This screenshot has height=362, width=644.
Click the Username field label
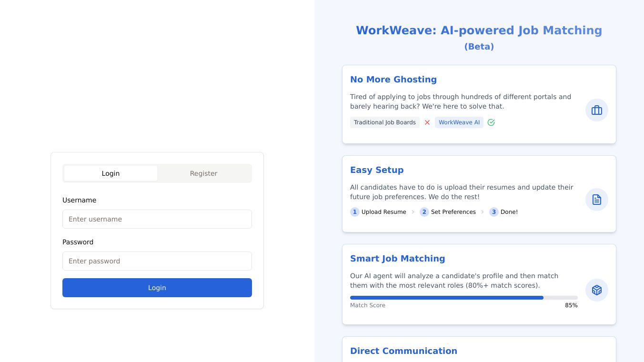tap(79, 200)
